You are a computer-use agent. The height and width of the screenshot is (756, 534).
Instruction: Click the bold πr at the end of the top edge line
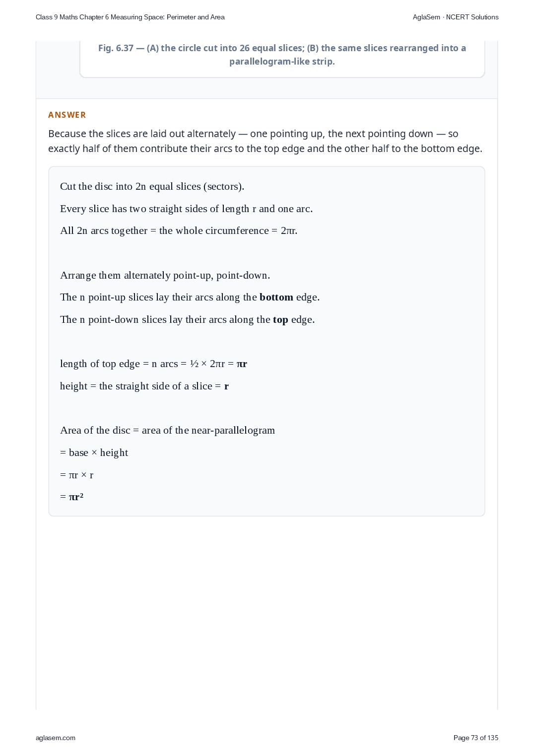(x=242, y=364)
